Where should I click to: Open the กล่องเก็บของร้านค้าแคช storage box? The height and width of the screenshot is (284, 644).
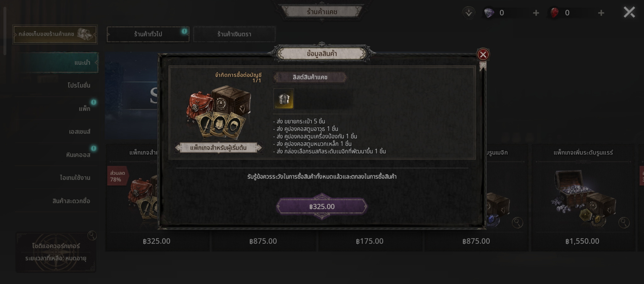pos(55,34)
